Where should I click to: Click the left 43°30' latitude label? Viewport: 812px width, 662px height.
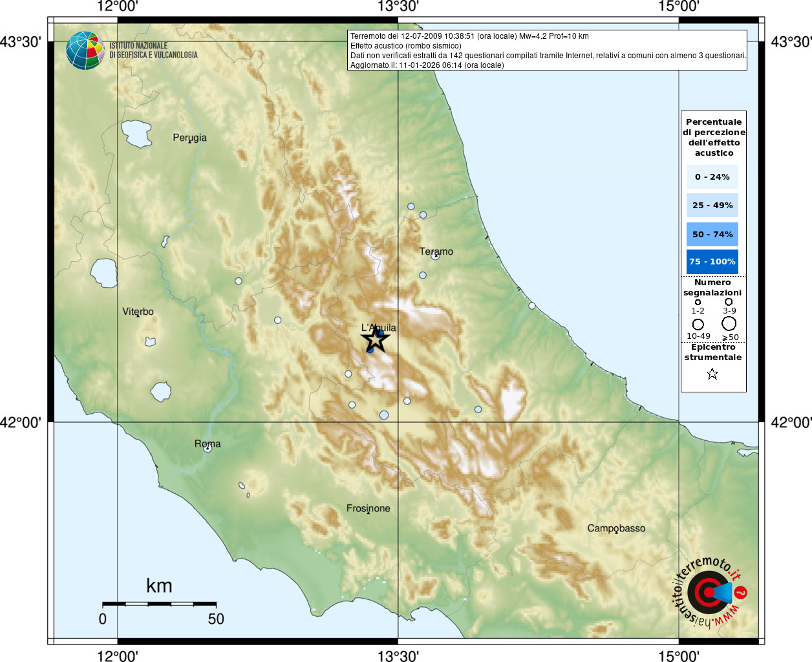21,41
